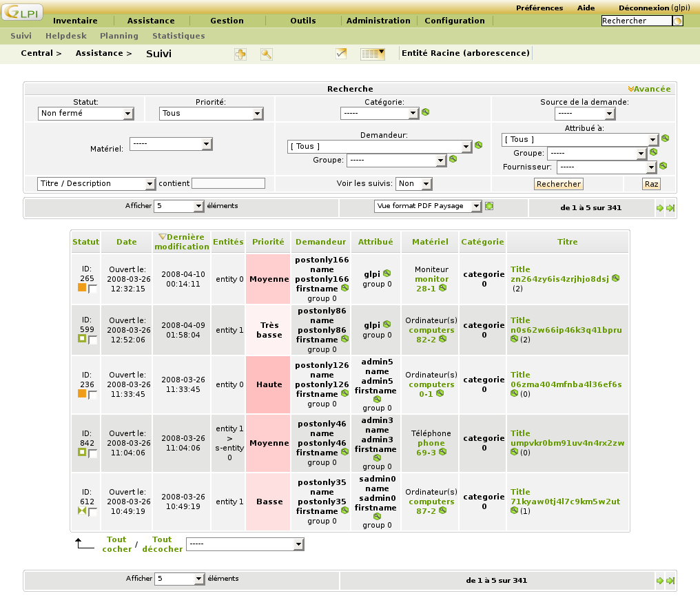This screenshot has height=609, width=700.
Task: Open the Préférences link
Action: click(539, 8)
